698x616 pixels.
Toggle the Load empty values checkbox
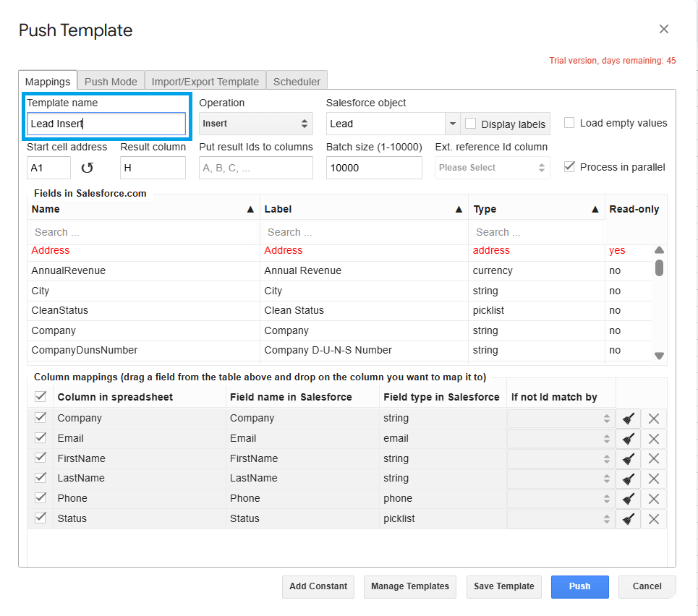570,123
